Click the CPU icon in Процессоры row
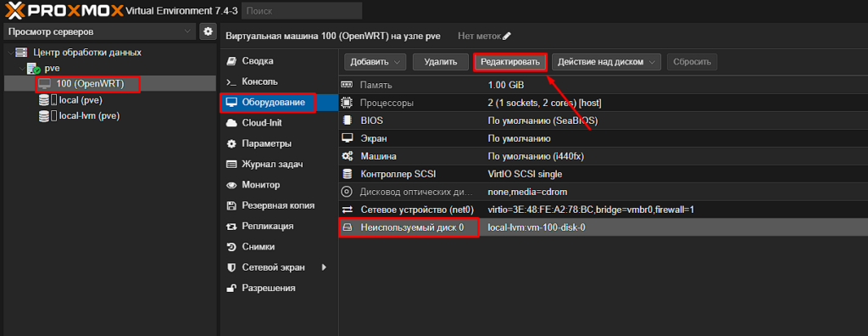Image resolution: width=868 pixels, height=336 pixels. (x=347, y=103)
